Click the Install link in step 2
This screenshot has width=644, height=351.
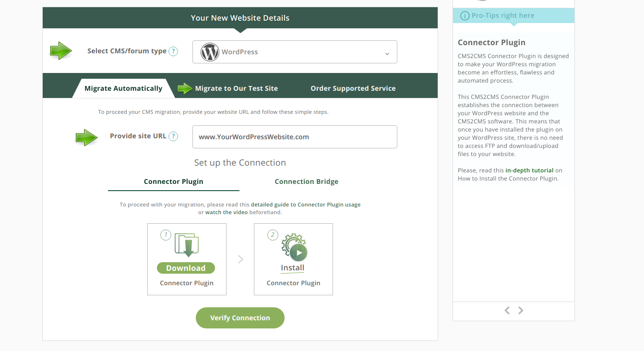tap(293, 268)
